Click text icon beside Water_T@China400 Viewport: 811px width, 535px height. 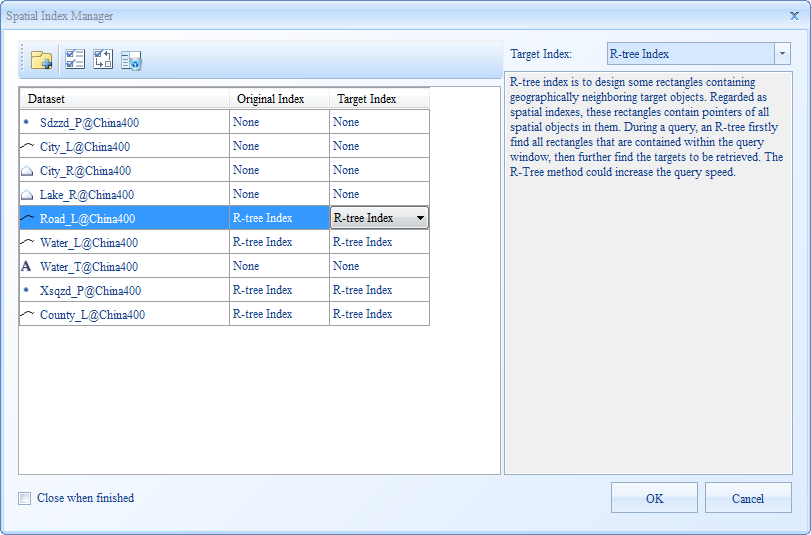[27, 267]
